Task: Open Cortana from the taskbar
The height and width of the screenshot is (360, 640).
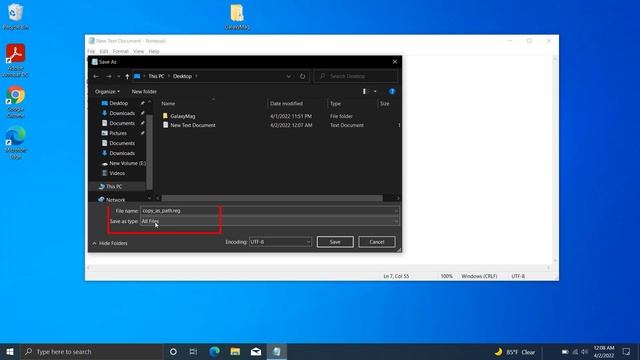Action: [173, 351]
